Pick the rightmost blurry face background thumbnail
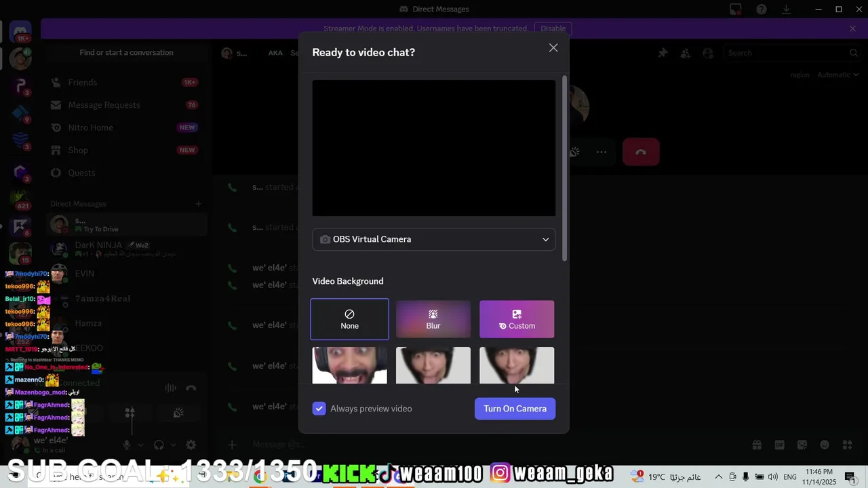 tap(517, 365)
